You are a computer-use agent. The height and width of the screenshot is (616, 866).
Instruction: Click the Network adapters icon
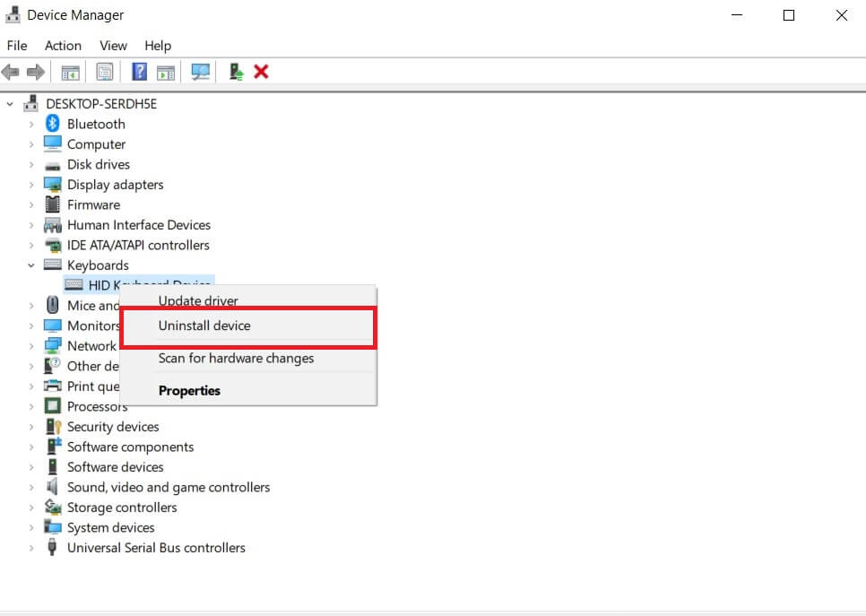(53, 346)
